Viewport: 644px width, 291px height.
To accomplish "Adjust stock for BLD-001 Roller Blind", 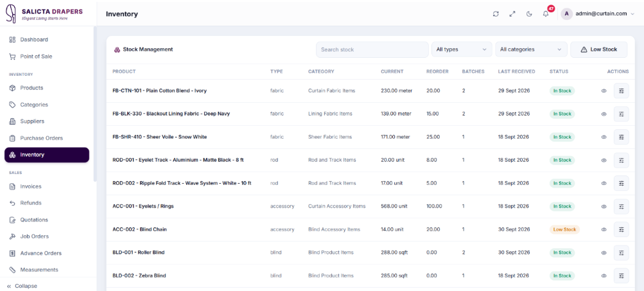I will point(622,252).
